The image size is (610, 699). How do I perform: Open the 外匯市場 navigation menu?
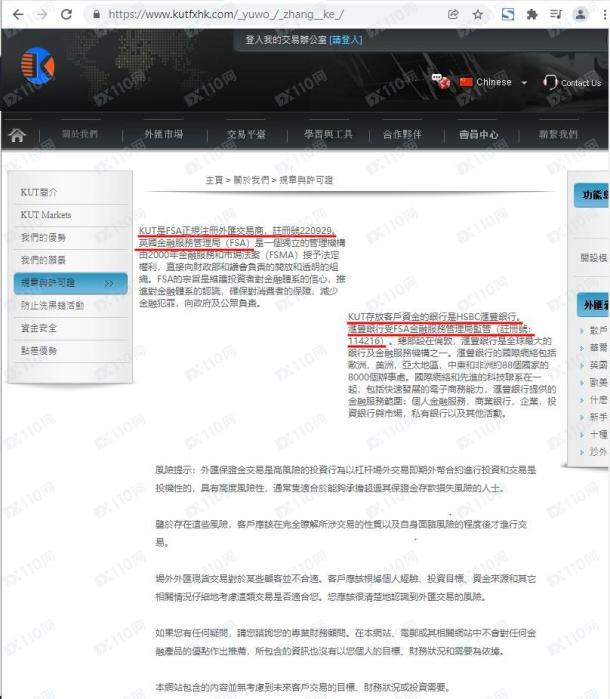(x=164, y=134)
